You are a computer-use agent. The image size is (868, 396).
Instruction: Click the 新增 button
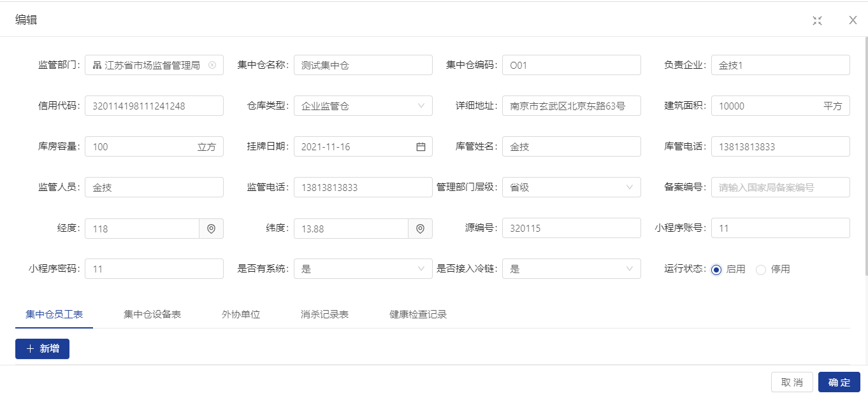(x=42, y=349)
